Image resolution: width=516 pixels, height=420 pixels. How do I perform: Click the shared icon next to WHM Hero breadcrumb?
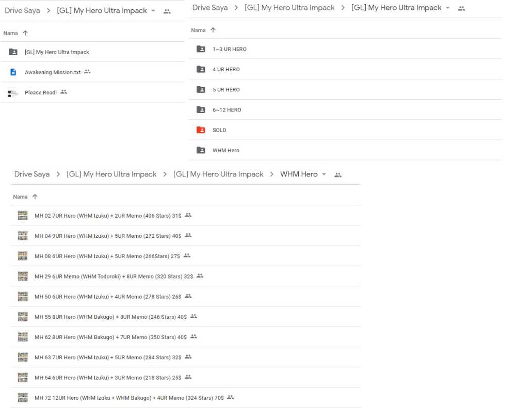pyautogui.click(x=338, y=175)
